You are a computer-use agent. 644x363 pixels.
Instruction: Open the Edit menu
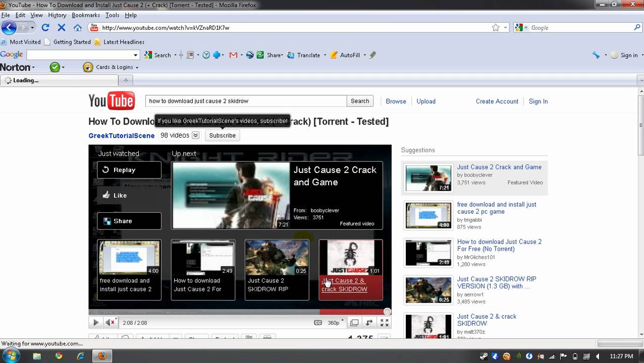click(20, 15)
